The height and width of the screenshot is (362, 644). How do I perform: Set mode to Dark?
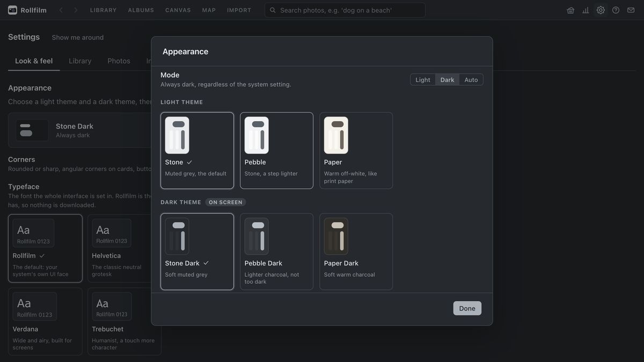pos(447,80)
